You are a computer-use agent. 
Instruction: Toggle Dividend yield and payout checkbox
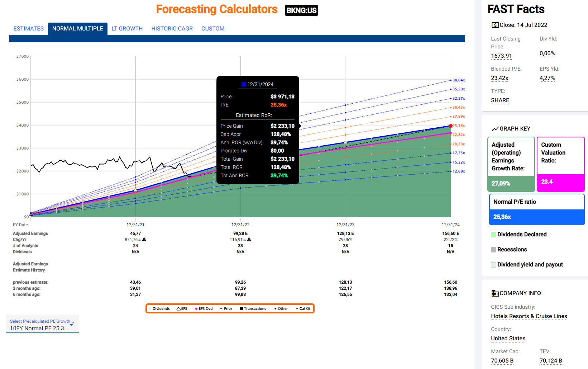(493, 265)
